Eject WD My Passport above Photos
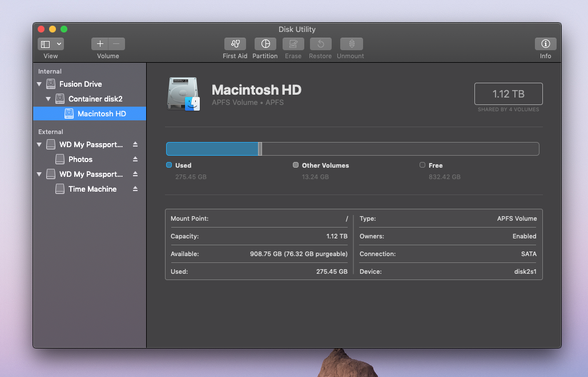The width and height of the screenshot is (588, 377). (x=135, y=144)
